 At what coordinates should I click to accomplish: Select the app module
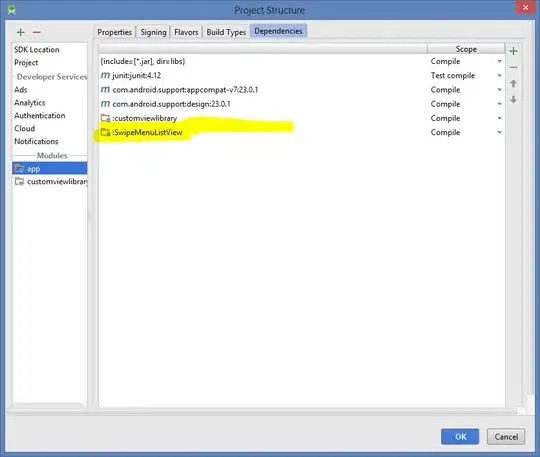click(x=50, y=168)
